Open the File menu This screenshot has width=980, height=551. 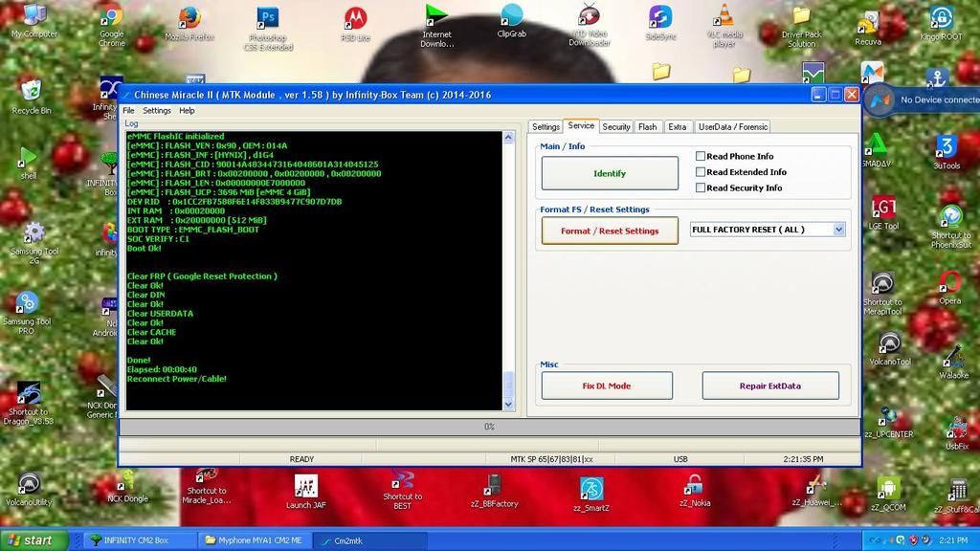[x=129, y=111]
